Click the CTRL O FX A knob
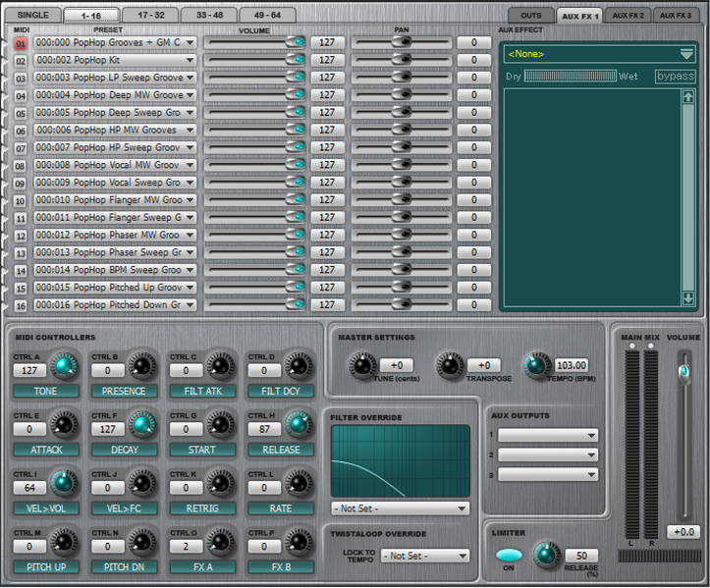710x588 pixels. click(220, 542)
